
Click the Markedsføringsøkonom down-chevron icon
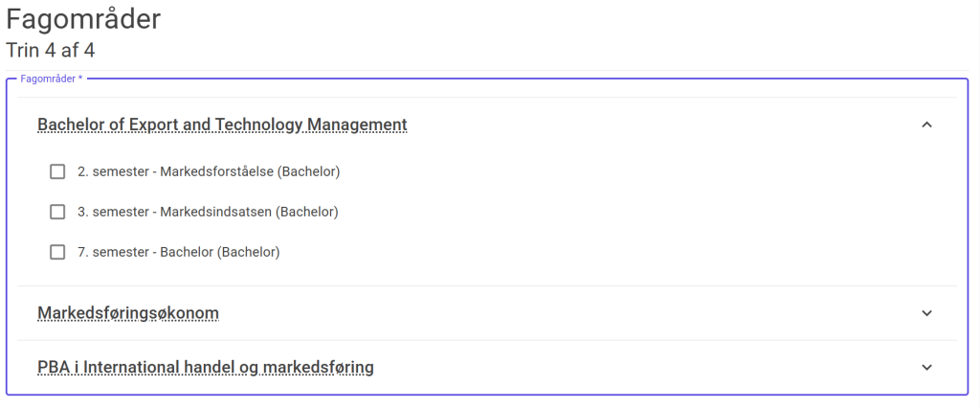[925, 313]
